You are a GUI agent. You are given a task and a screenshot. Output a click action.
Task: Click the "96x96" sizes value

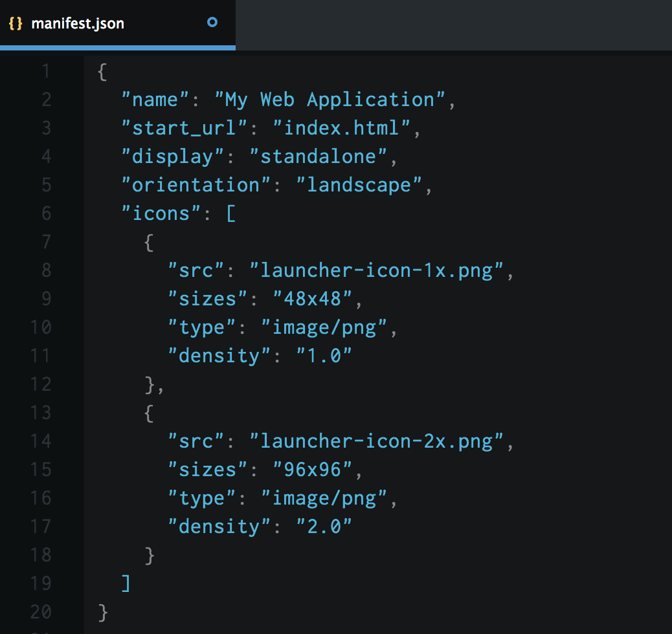[313, 470]
